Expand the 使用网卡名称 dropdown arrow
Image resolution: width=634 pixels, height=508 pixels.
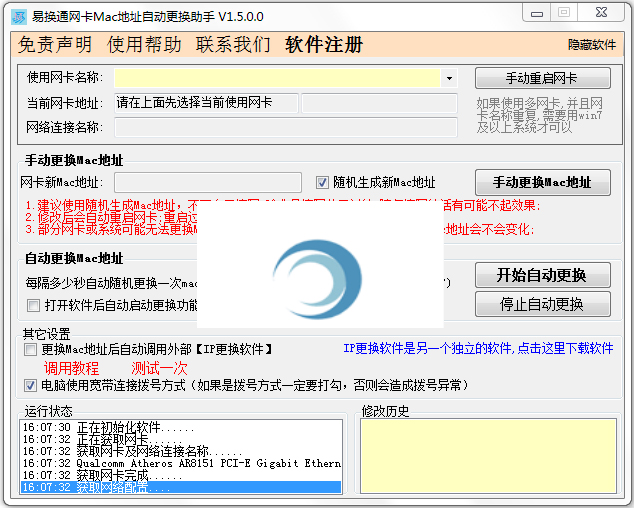coord(449,78)
